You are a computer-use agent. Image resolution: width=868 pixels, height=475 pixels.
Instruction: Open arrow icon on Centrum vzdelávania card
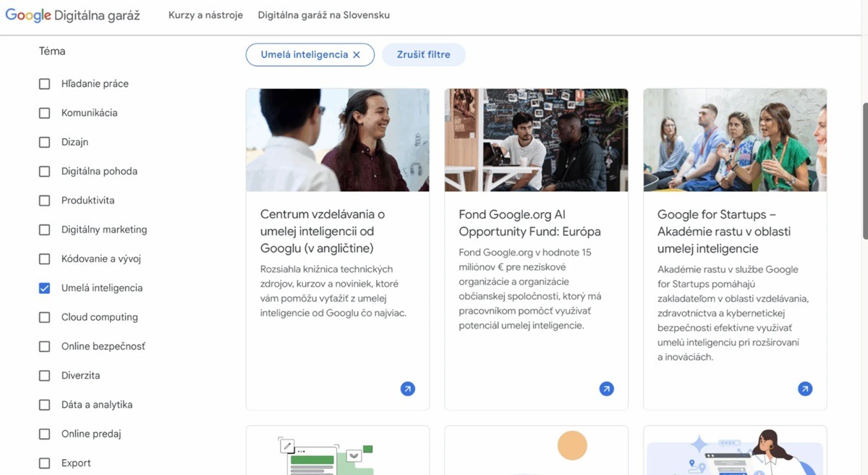click(x=408, y=389)
